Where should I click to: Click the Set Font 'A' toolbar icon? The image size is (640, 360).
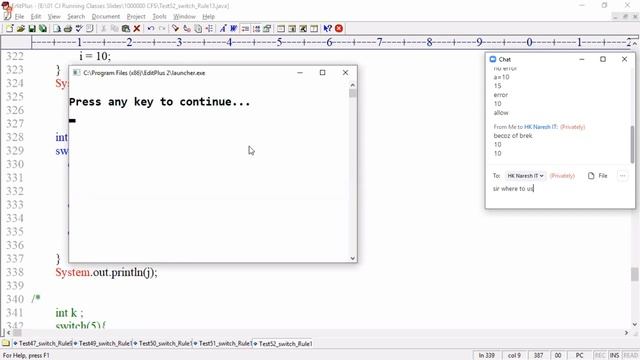click(222, 29)
